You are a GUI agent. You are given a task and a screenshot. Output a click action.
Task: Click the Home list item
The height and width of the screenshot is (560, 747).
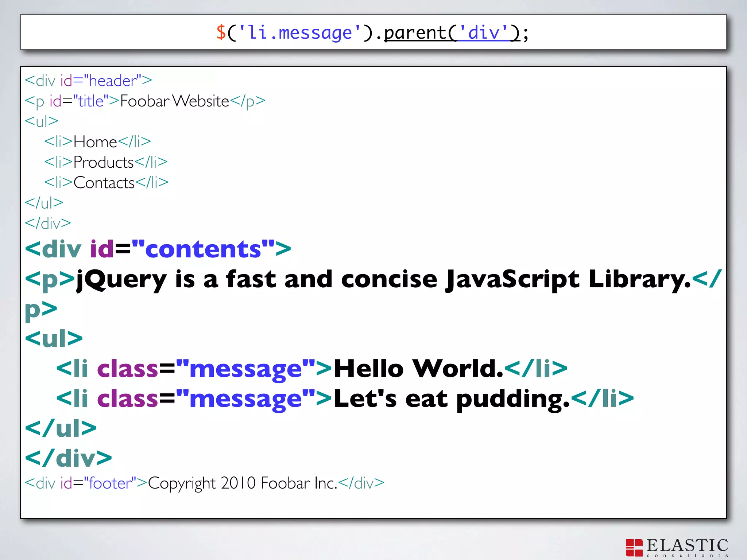(95, 141)
